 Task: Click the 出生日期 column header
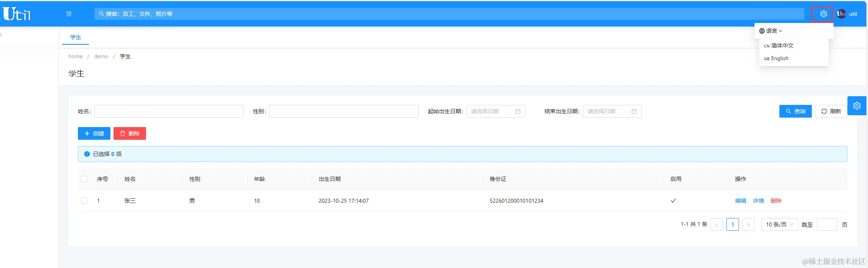[x=330, y=179]
